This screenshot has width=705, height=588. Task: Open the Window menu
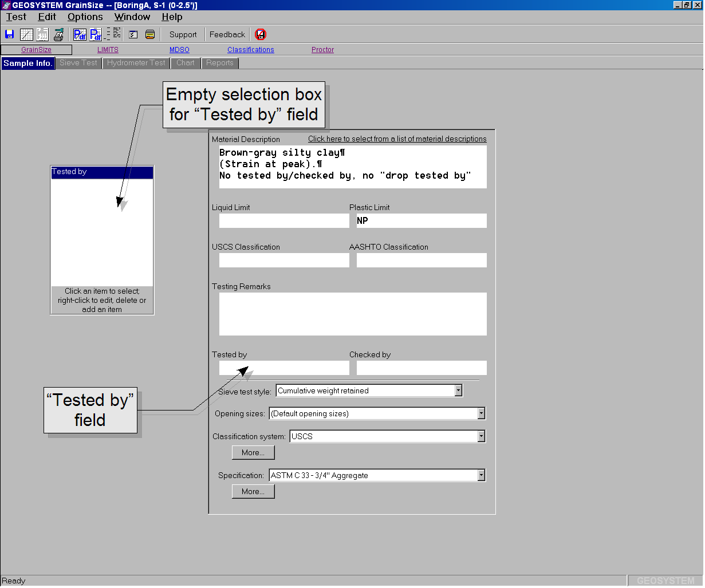pyautogui.click(x=132, y=17)
